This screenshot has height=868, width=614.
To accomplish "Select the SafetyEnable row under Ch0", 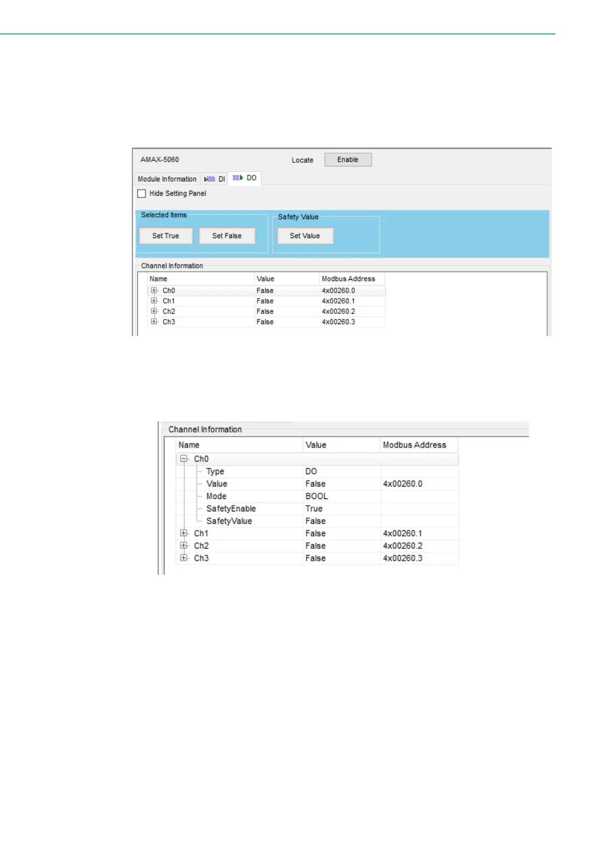I will point(231,509).
